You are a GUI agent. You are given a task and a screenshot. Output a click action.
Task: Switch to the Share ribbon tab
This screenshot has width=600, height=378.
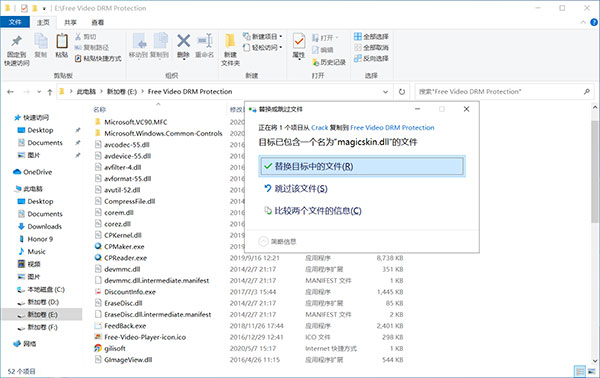point(70,22)
